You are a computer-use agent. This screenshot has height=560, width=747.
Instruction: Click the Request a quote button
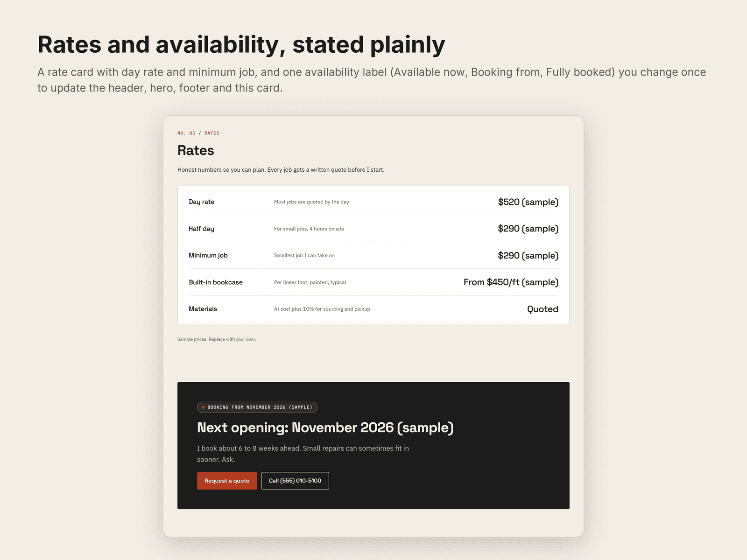tap(227, 481)
